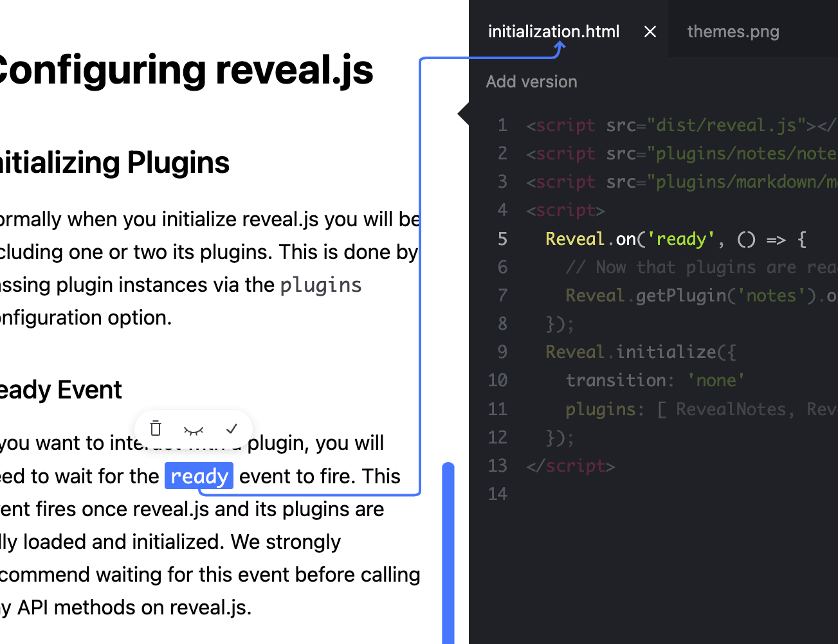838x644 pixels.
Task: Close the initialization.html tab
Action: click(x=650, y=31)
